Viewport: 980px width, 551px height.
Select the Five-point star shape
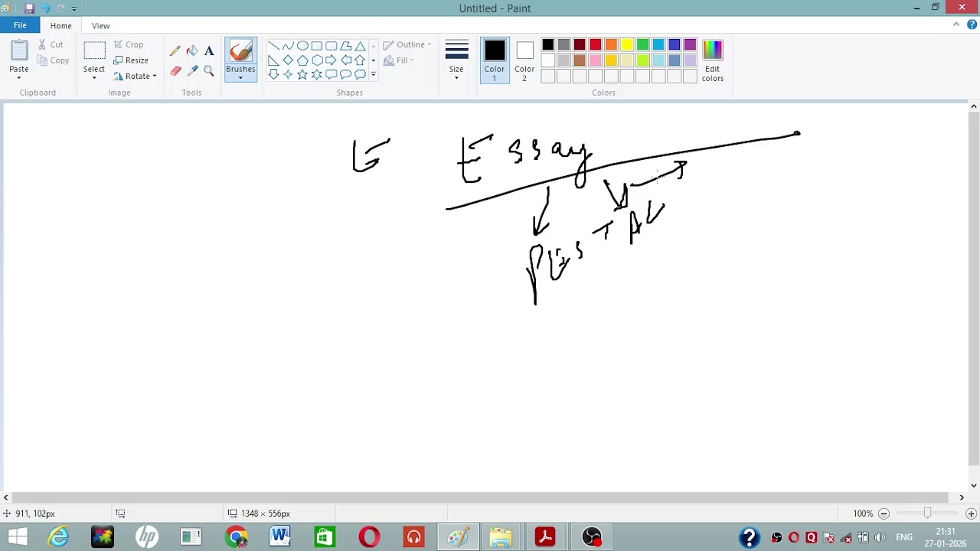coord(302,75)
